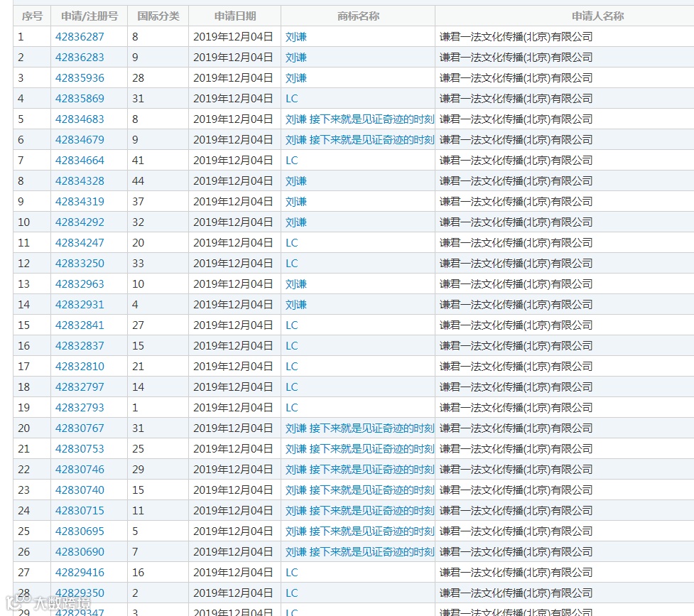Click the 申请日期 column header

[x=235, y=16]
